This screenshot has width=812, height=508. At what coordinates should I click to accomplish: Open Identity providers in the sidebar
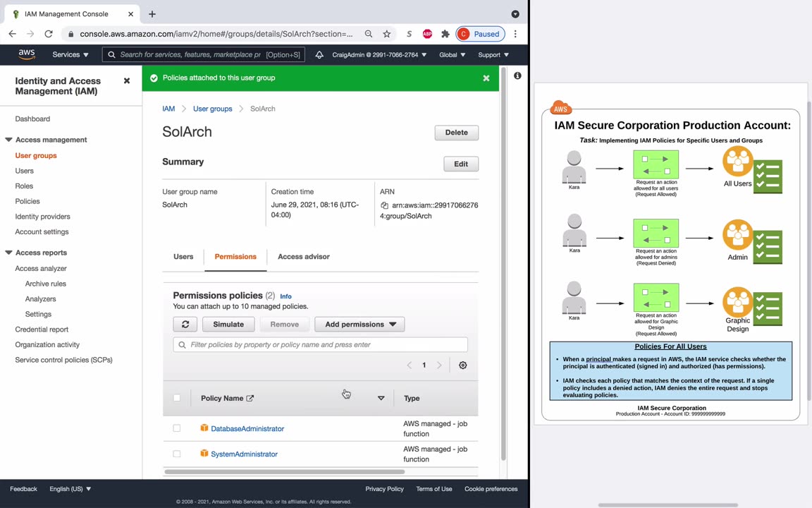[42, 217]
